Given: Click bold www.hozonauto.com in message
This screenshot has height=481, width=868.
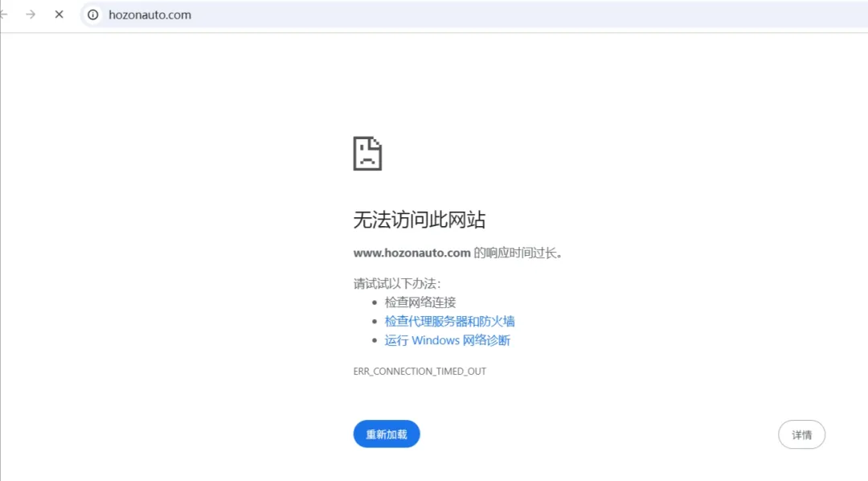Looking at the screenshot, I should [x=411, y=253].
